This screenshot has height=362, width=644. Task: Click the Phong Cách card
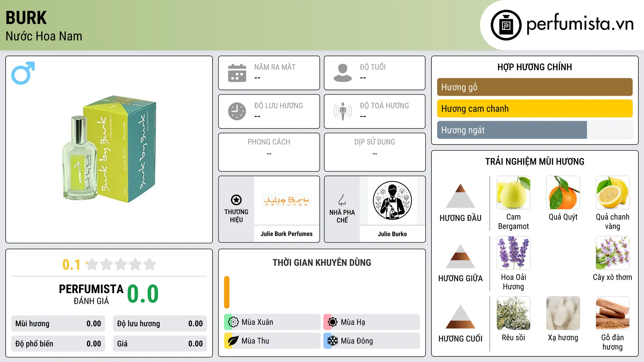pyautogui.click(x=269, y=152)
